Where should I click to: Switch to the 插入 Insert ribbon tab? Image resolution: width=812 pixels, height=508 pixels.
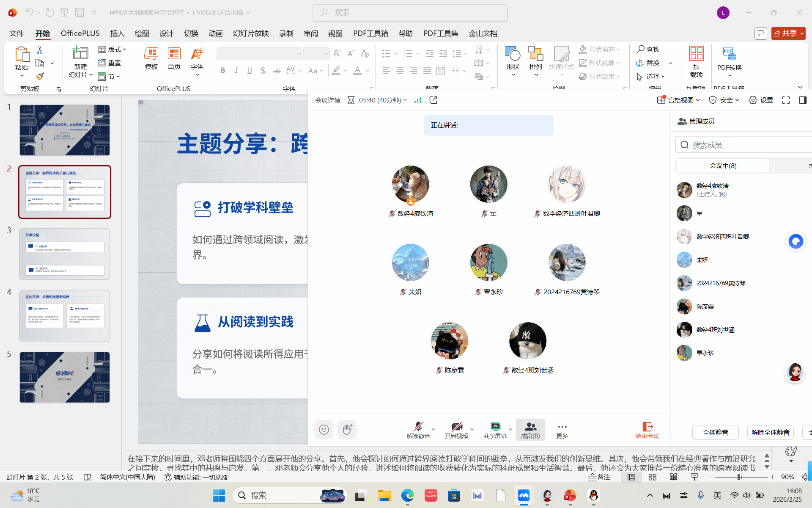(117, 33)
